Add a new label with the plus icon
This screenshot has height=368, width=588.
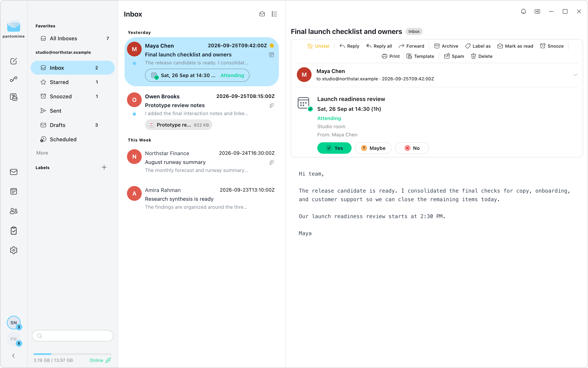coord(104,167)
